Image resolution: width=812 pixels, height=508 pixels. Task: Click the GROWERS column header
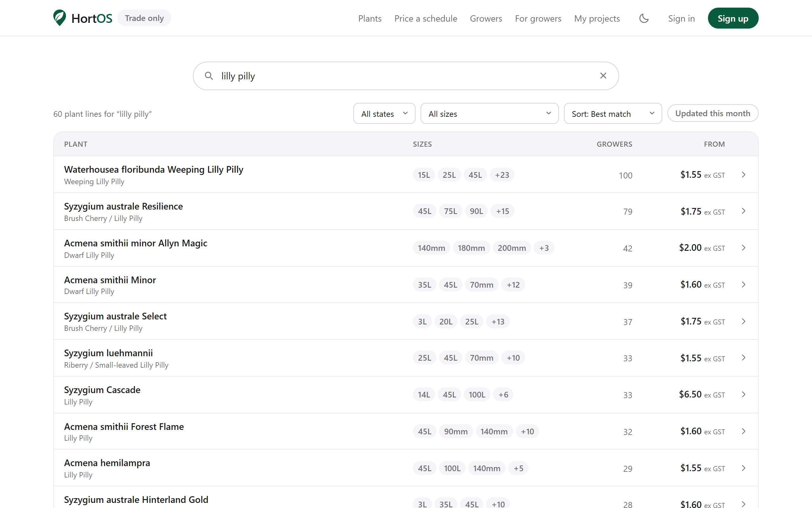point(614,144)
